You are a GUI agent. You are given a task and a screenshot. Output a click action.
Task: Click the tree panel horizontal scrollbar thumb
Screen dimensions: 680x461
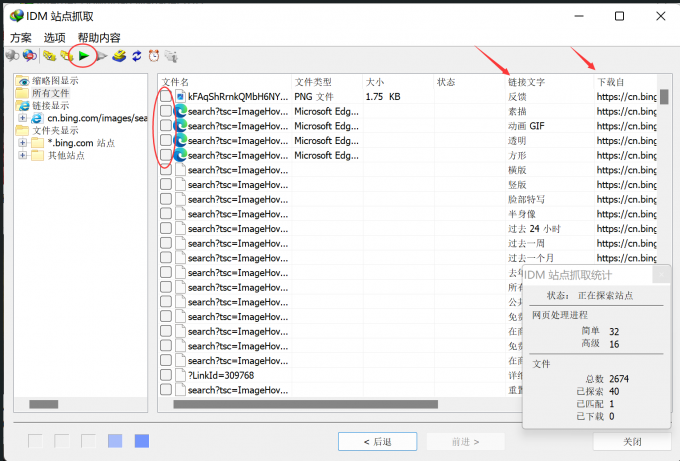(x=43, y=404)
